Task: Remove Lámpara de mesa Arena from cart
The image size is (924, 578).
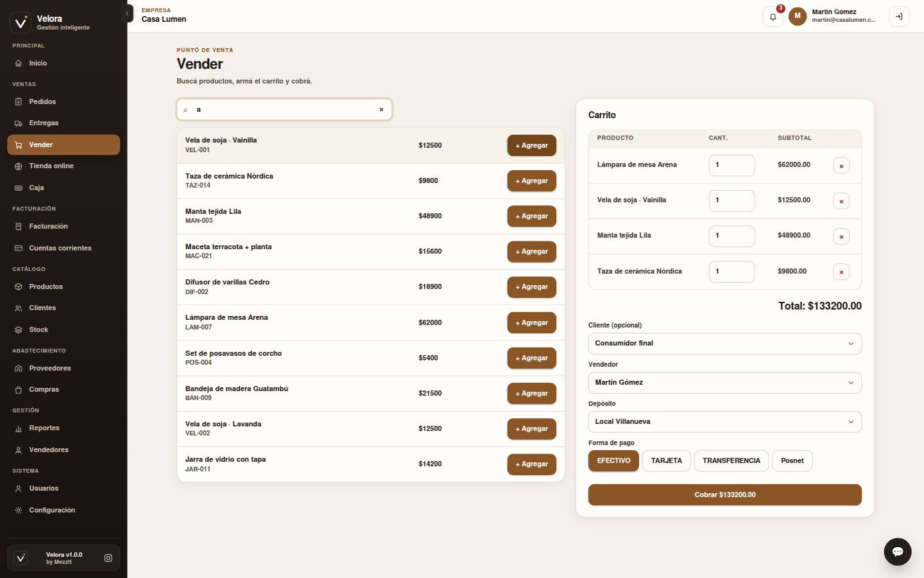Action: (841, 166)
